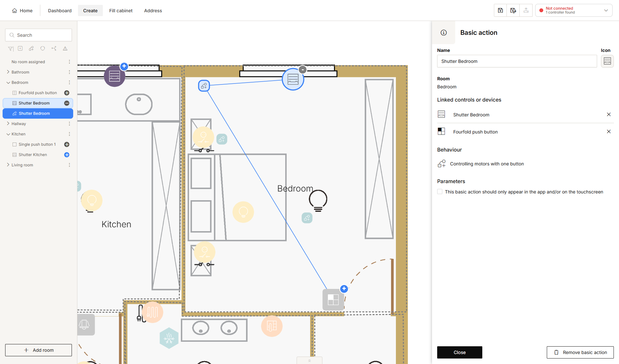Screen dimensions: 619x364
Task: Toggle app-only appearance checkbox
Action: tap(440, 192)
